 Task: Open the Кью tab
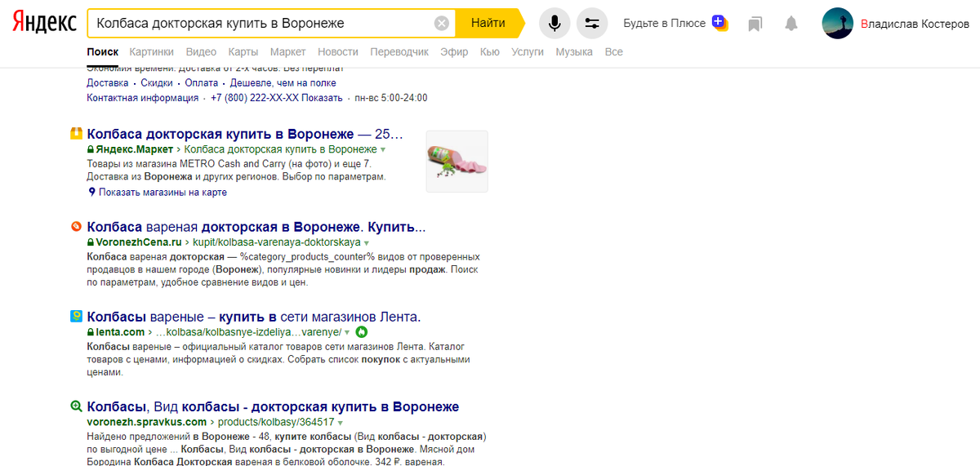[490, 51]
